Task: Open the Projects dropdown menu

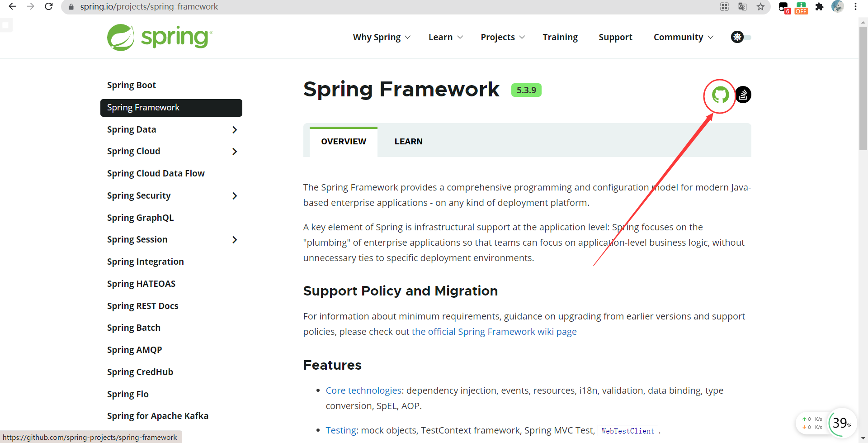Action: [503, 37]
